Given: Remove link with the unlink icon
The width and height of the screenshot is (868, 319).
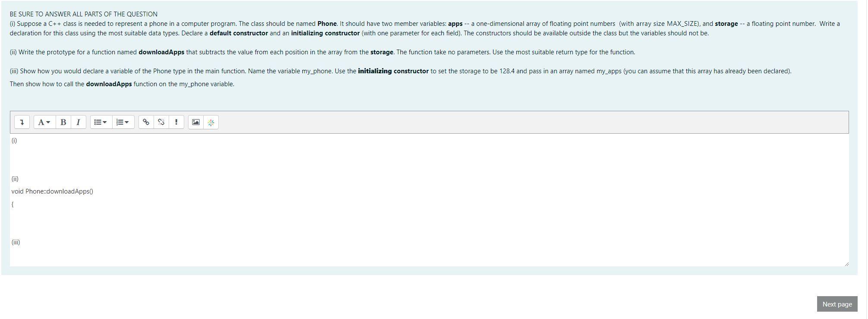Looking at the screenshot, I should point(161,122).
